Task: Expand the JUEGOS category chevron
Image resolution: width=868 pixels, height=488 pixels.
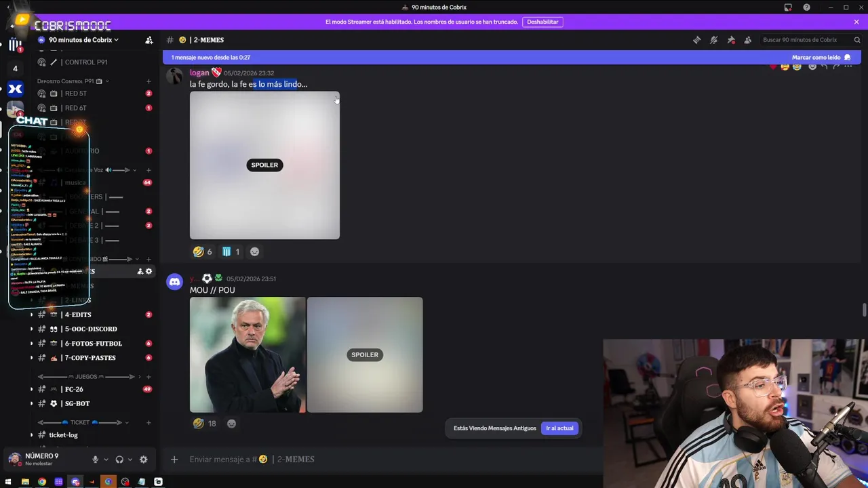Action: pyautogui.click(x=140, y=377)
